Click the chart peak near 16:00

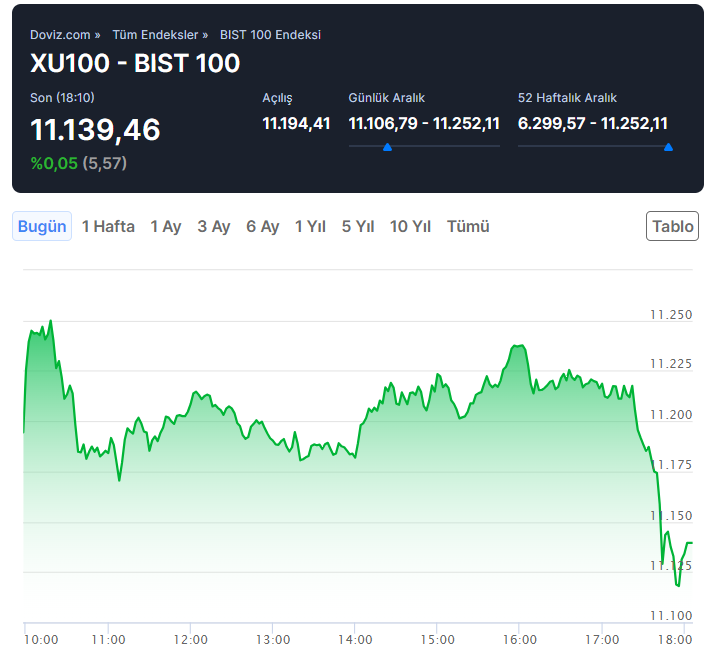518,346
